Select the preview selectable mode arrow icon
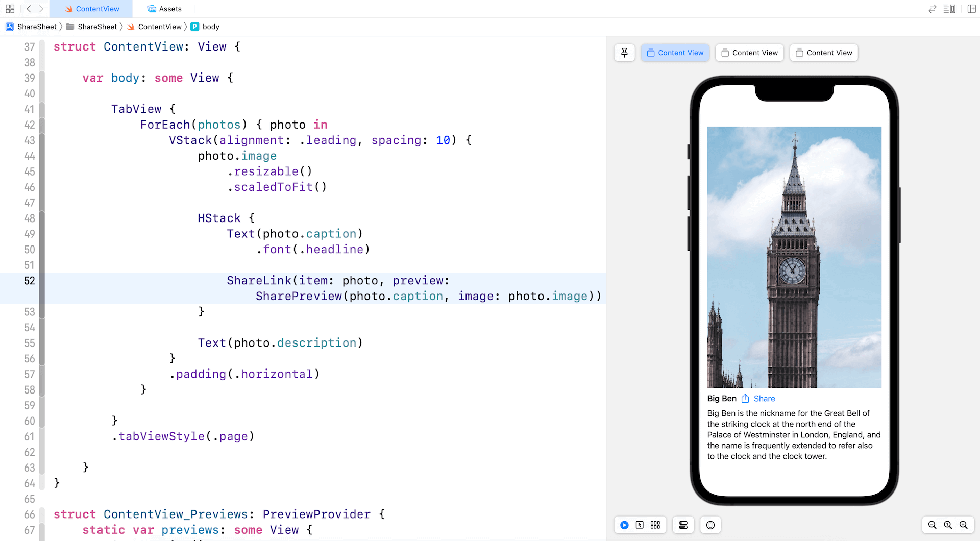Screen dimensions: 980x541 click(x=640, y=525)
